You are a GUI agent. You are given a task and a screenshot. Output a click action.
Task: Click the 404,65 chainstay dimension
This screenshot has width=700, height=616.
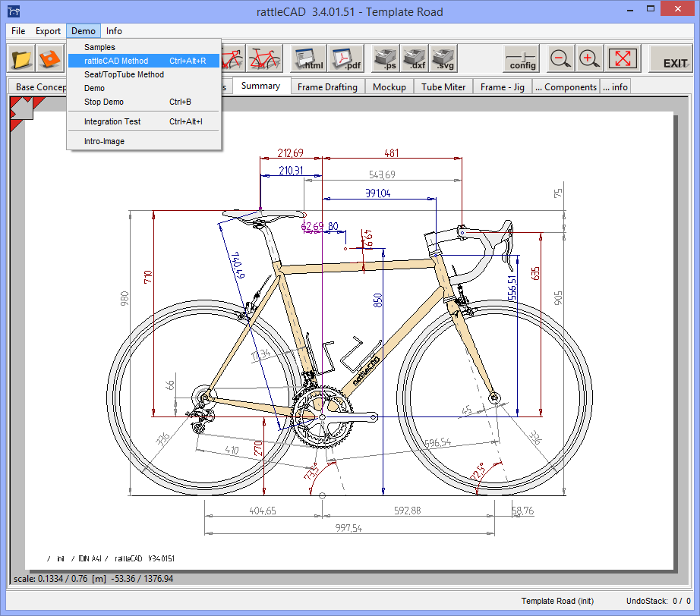click(x=263, y=511)
